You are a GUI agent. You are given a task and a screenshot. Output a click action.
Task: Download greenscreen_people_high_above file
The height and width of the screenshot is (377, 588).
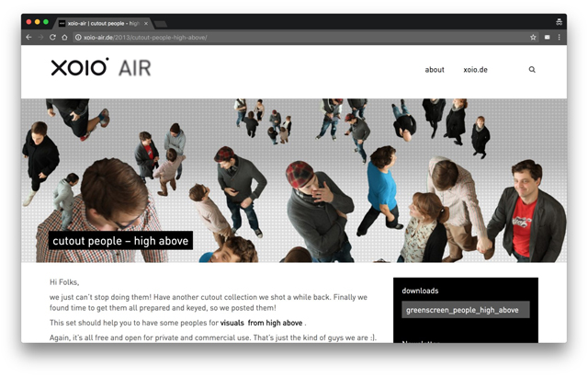[x=465, y=310]
